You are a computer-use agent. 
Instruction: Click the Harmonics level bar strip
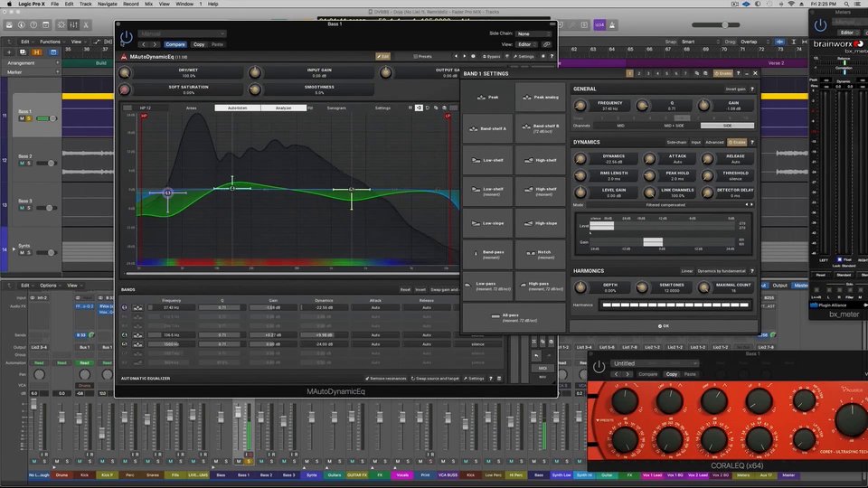(x=675, y=305)
